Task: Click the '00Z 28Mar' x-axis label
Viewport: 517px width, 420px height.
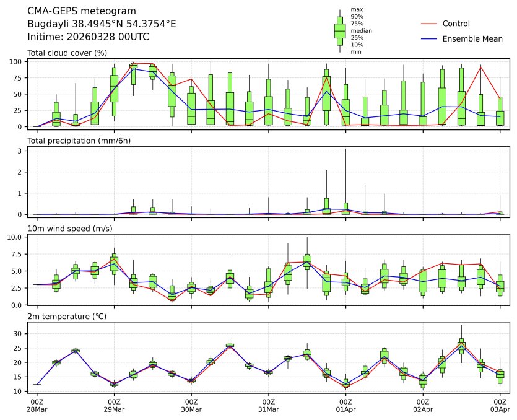Action: pos(37,405)
